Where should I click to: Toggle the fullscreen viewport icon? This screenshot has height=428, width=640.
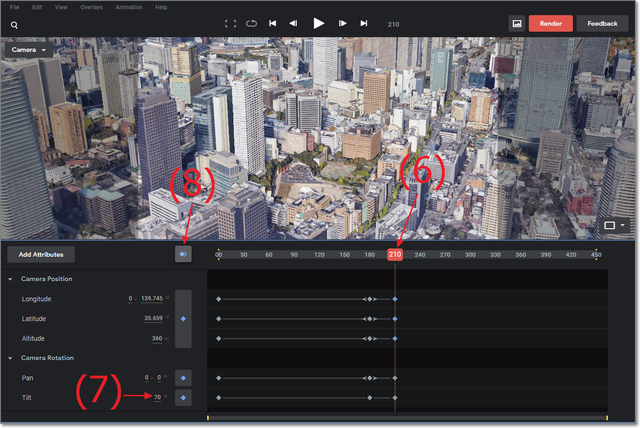[x=230, y=23]
